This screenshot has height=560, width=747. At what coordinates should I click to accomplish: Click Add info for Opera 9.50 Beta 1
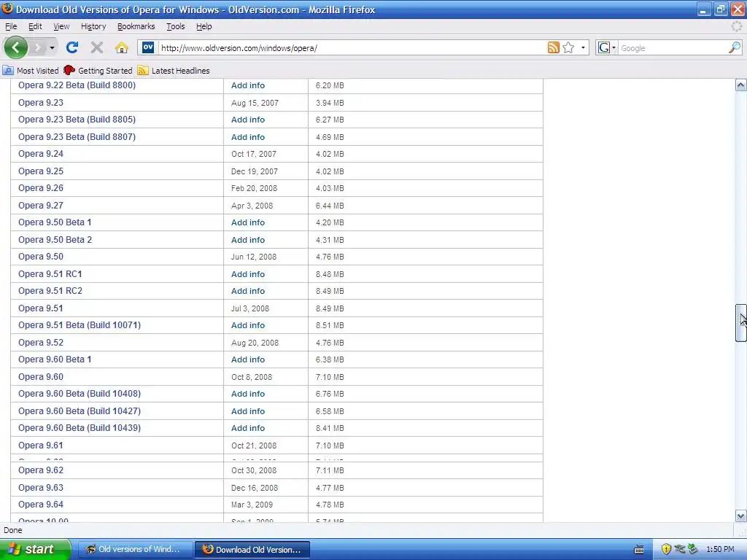pyautogui.click(x=248, y=223)
